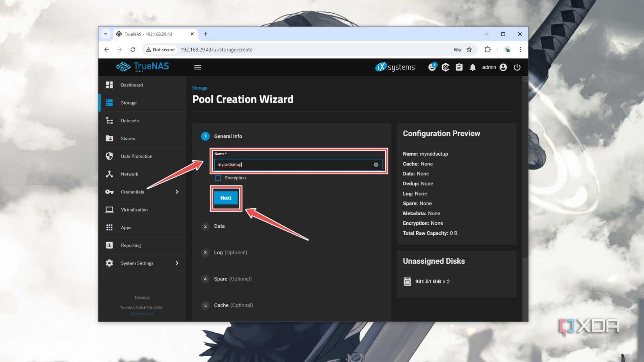Click the power icon in the top bar

pos(517,67)
